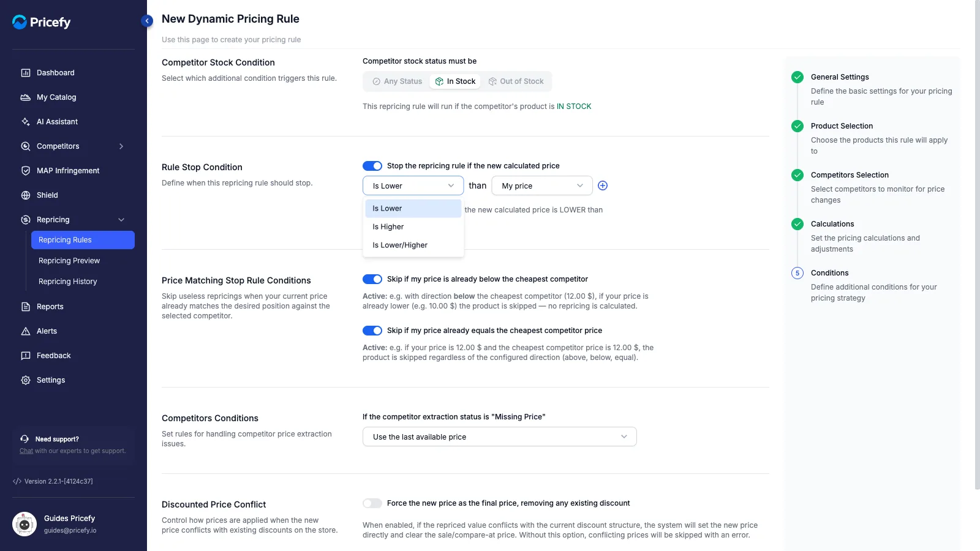
Task: Toggle Skip if my price is already below
Action: (372, 279)
